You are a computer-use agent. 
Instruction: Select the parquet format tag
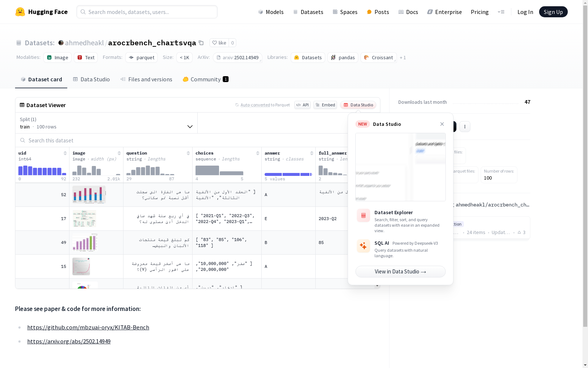[141, 57]
